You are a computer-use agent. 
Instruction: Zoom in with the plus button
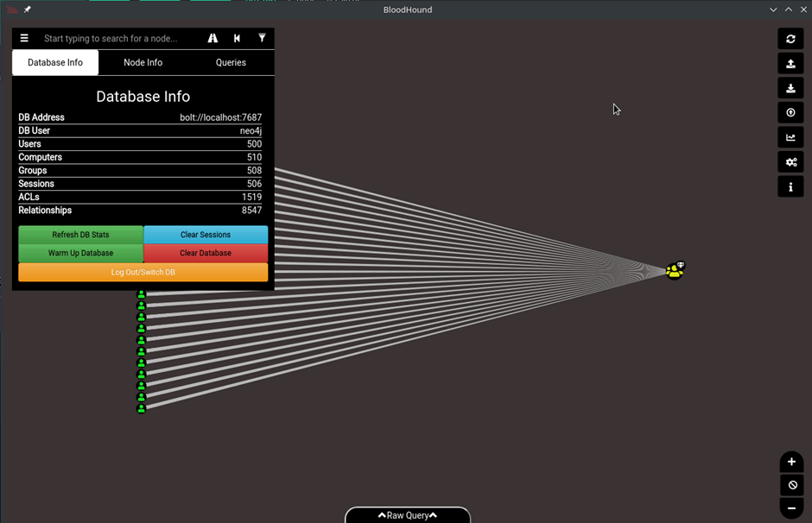tap(791, 462)
